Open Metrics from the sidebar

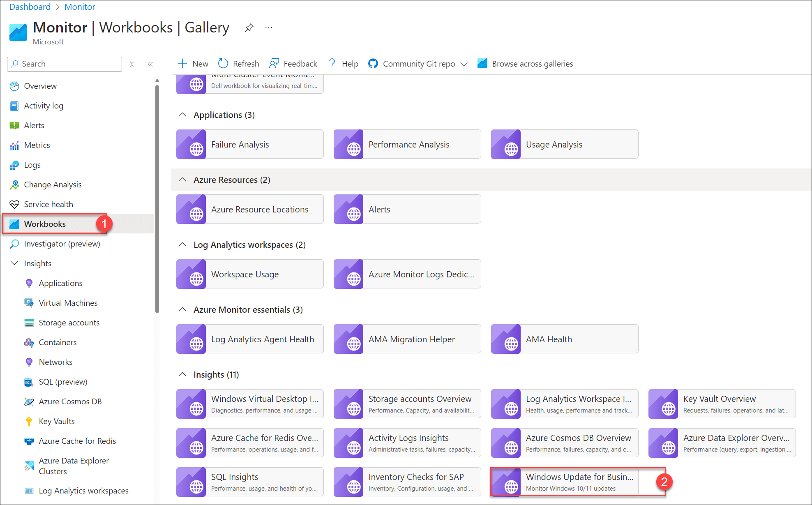click(x=37, y=145)
